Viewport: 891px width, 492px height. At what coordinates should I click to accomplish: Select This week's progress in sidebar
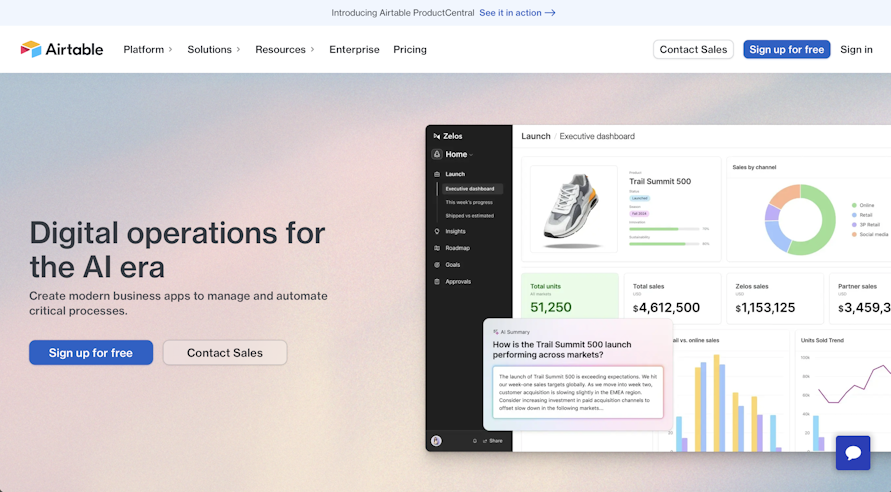[x=469, y=202]
